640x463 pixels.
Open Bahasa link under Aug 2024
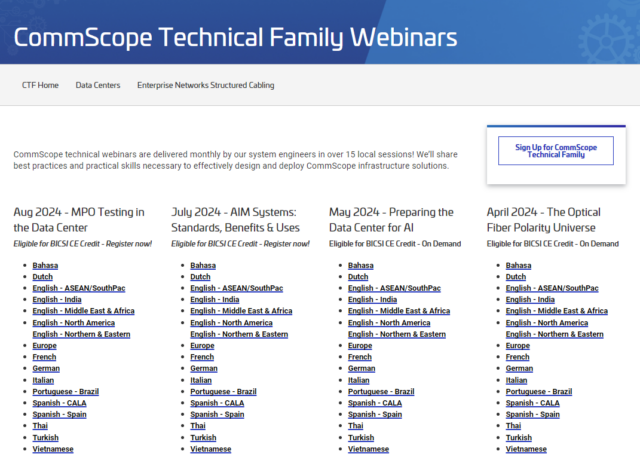coord(45,265)
